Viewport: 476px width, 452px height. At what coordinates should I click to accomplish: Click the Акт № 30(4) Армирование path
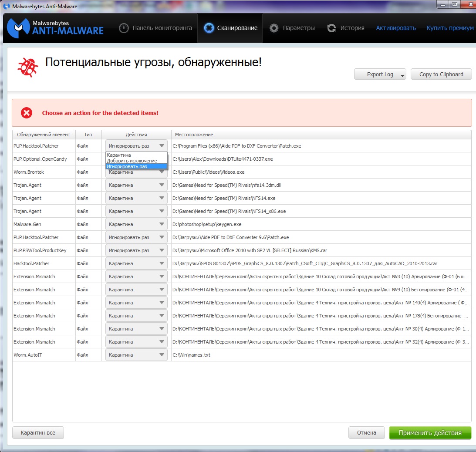pos(321,329)
